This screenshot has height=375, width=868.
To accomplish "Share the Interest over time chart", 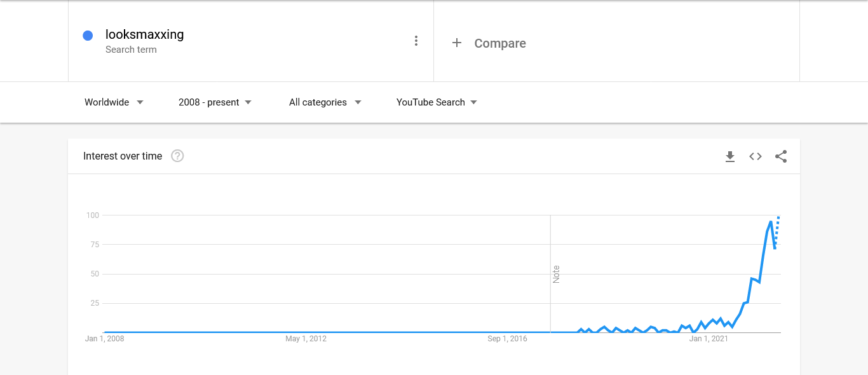I will (781, 156).
